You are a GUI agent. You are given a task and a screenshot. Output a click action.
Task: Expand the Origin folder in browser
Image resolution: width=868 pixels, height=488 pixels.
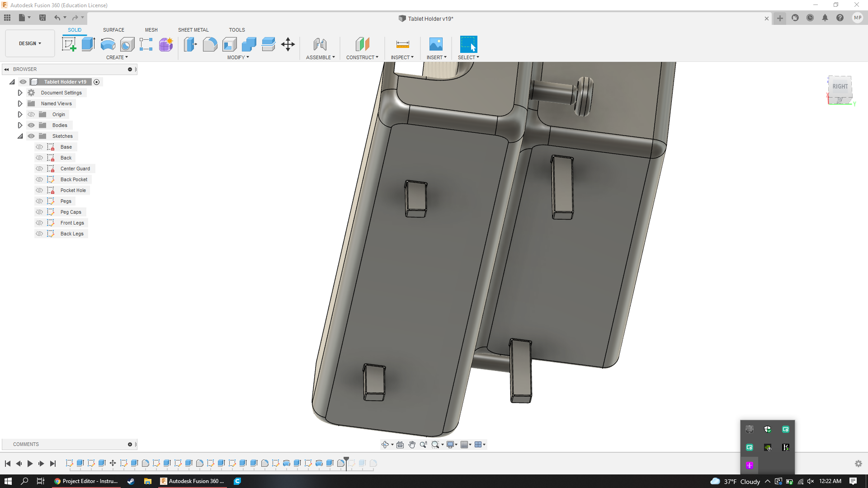(20, 114)
